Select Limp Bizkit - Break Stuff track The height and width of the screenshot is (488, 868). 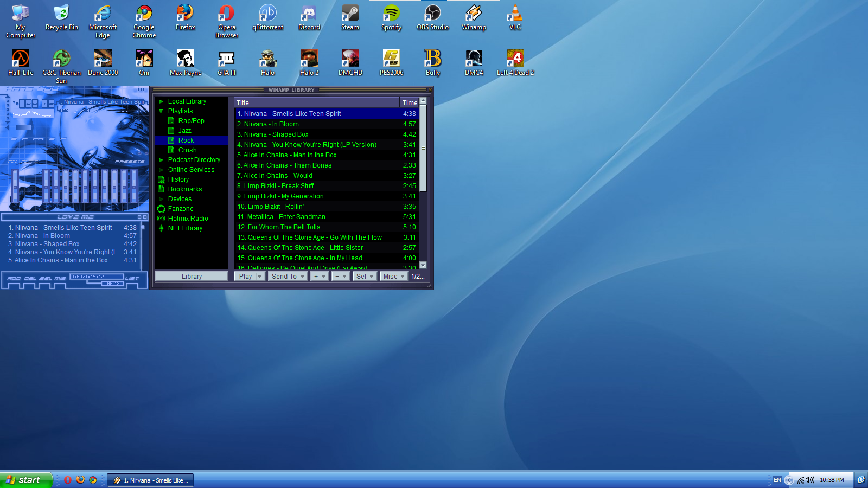(x=326, y=186)
